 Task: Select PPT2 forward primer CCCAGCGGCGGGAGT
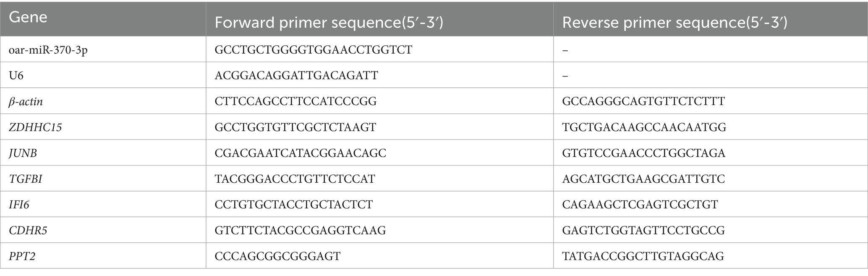[277, 256]
